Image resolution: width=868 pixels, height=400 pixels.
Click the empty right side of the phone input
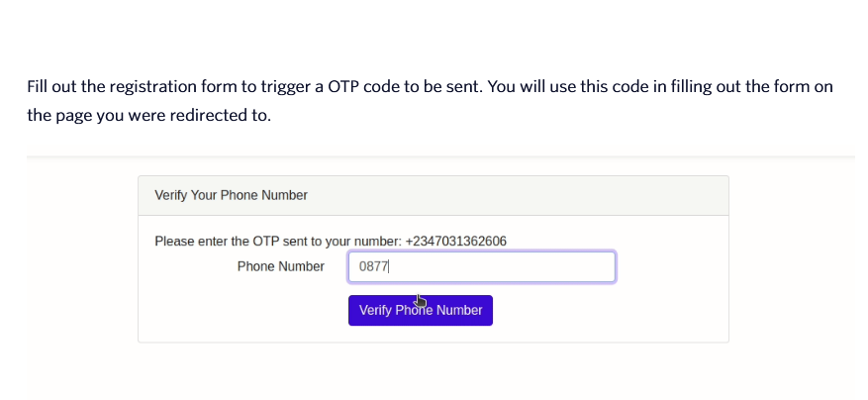(554, 267)
